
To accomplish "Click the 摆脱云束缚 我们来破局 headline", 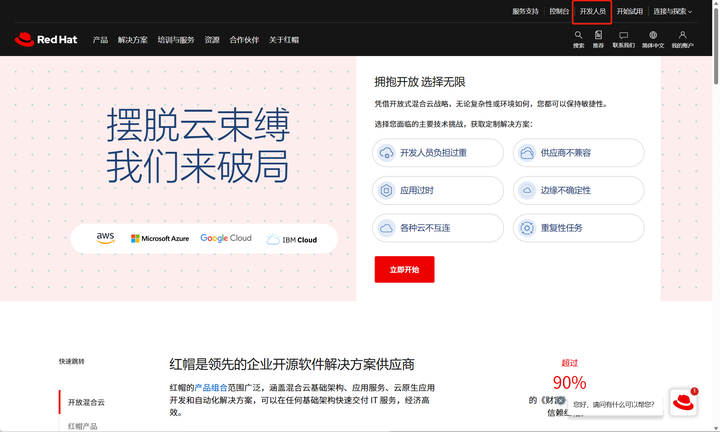I will pyautogui.click(x=198, y=145).
